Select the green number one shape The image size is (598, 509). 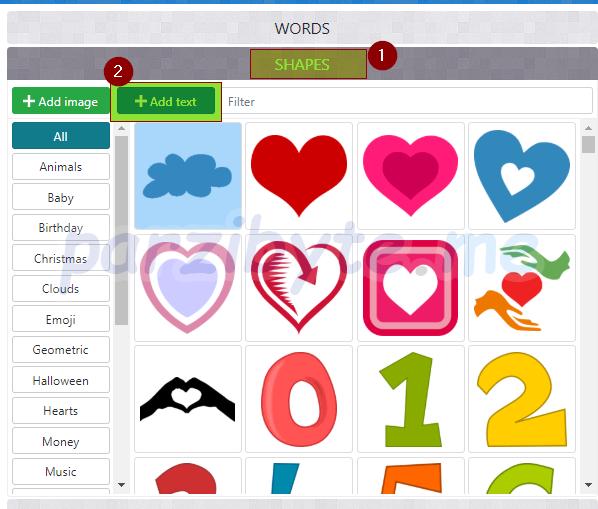[x=411, y=399]
